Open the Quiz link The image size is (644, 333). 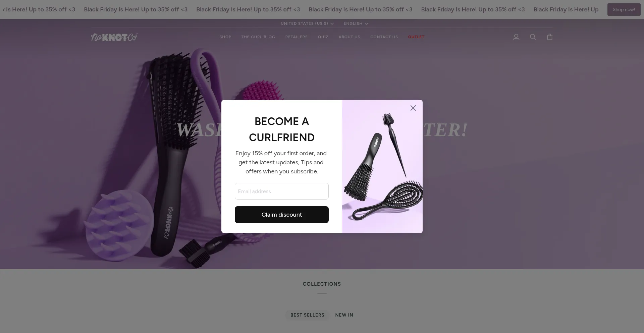click(x=323, y=37)
